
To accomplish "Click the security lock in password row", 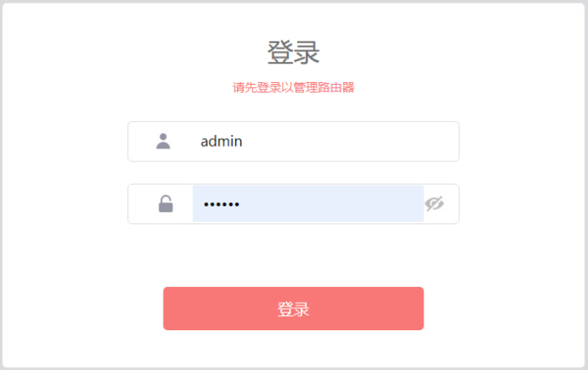I will tap(165, 204).
